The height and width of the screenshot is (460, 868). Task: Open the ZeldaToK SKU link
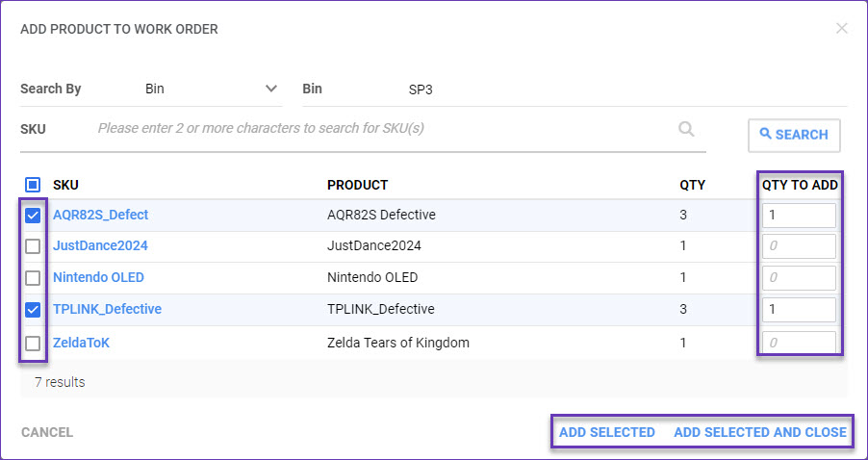point(82,343)
